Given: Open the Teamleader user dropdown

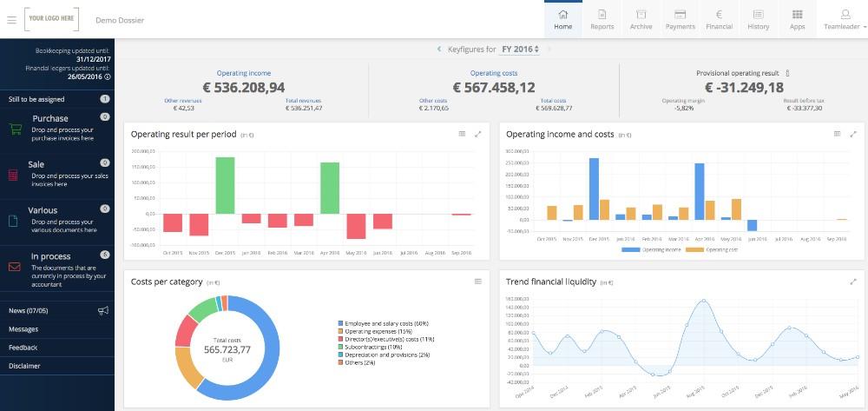Looking at the screenshot, I should point(841,19).
